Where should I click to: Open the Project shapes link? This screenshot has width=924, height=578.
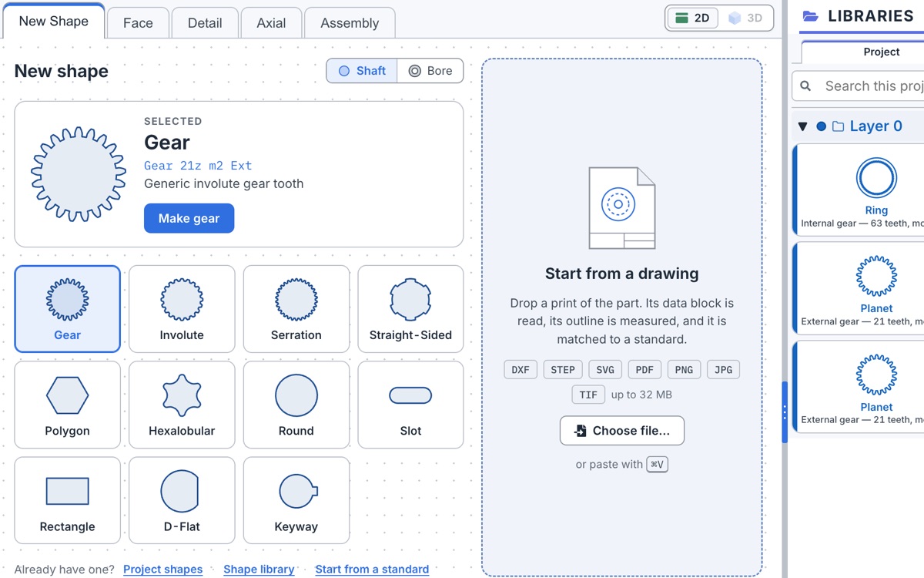(163, 570)
